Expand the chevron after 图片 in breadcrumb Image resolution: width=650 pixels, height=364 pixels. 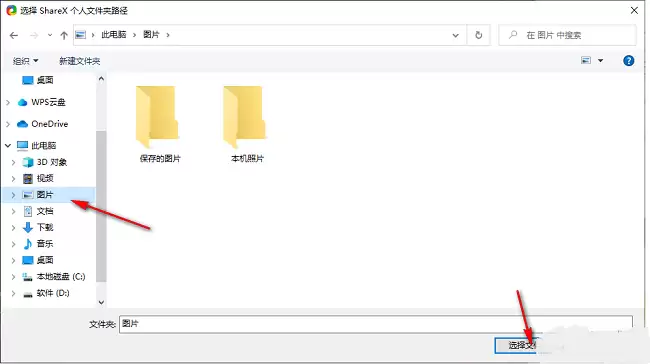pyautogui.click(x=168, y=35)
